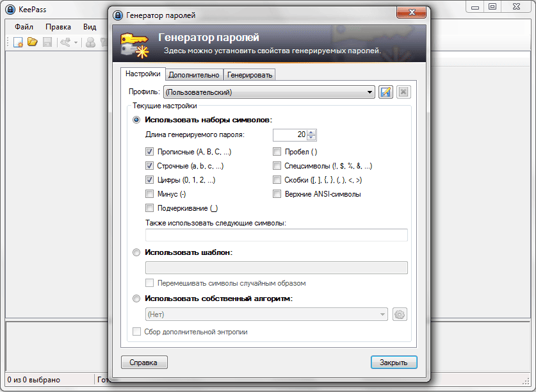Click the Save database floppy disk icon

pyautogui.click(x=47, y=42)
